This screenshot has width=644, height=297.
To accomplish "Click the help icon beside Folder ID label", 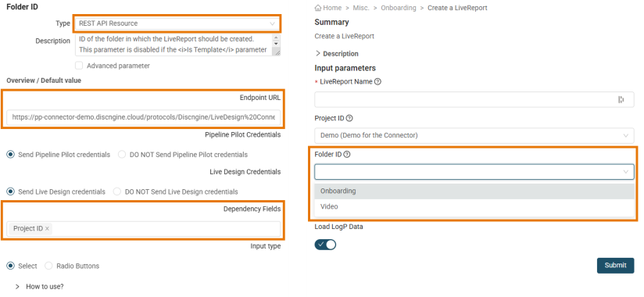I will coord(347,155).
